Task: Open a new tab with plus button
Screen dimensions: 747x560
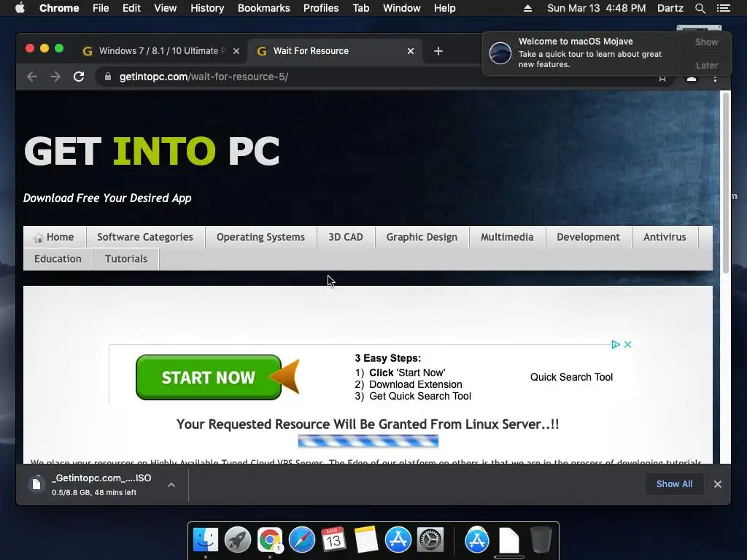Action: [438, 51]
